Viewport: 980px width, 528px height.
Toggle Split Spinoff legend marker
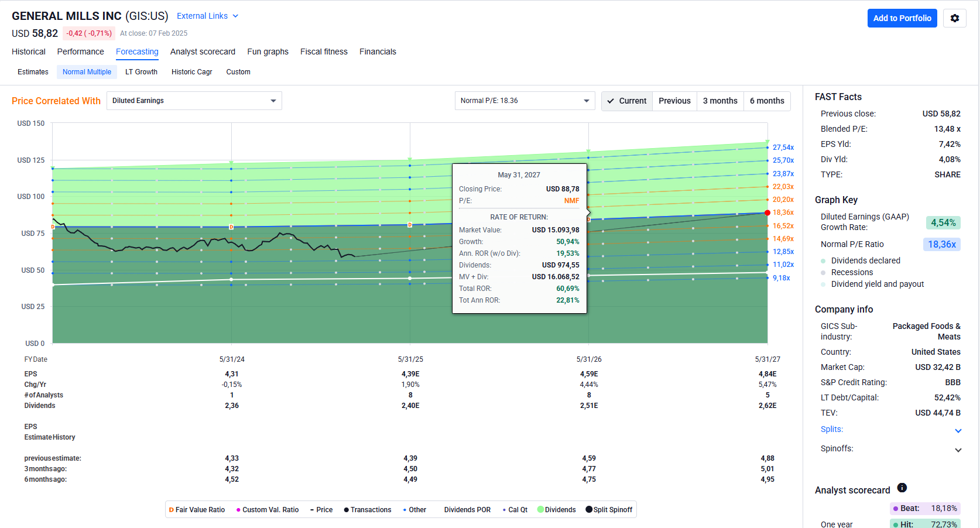coord(609,510)
